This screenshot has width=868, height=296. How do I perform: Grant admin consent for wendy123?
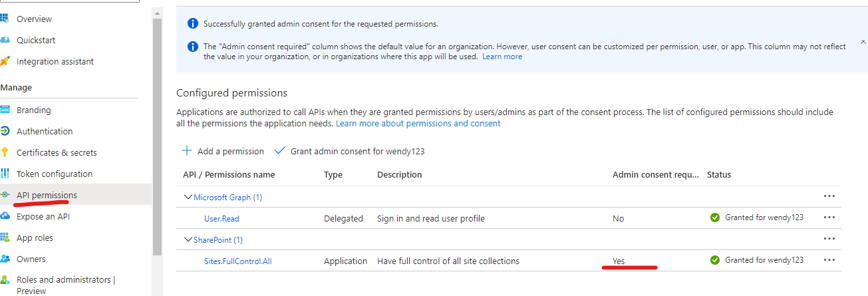pyautogui.click(x=350, y=151)
